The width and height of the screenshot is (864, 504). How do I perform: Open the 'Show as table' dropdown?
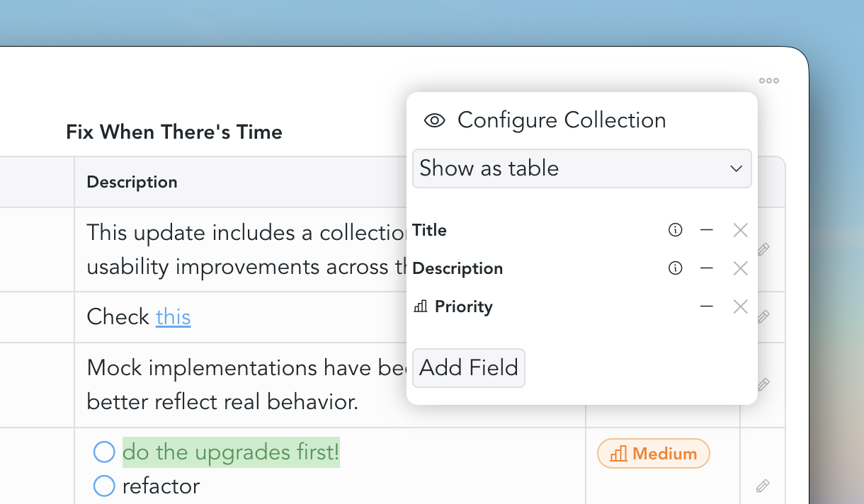click(x=581, y=168)
